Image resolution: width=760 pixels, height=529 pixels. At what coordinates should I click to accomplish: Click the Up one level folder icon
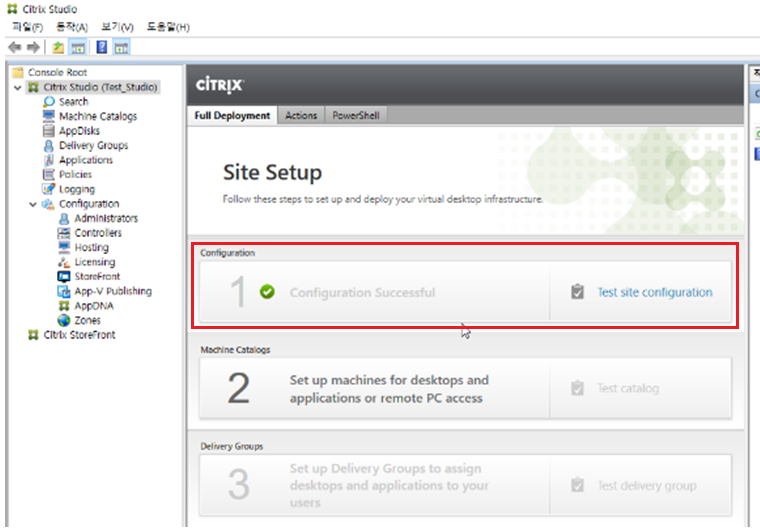point(58,48)
